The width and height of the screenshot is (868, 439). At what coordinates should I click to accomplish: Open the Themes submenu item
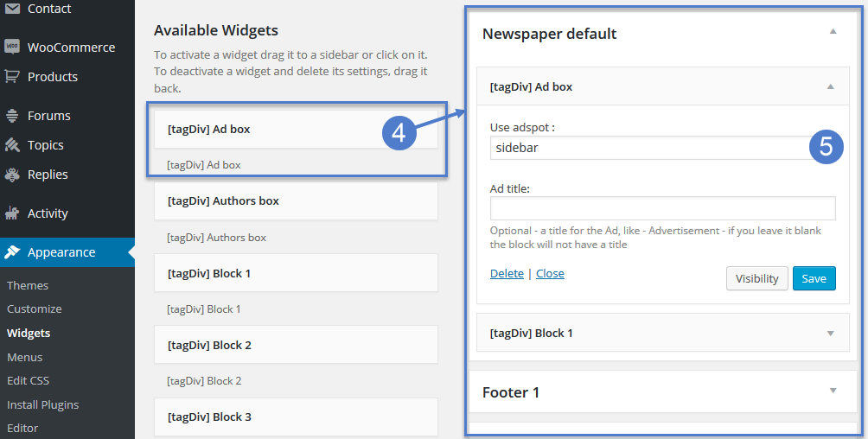coord(28,285)
